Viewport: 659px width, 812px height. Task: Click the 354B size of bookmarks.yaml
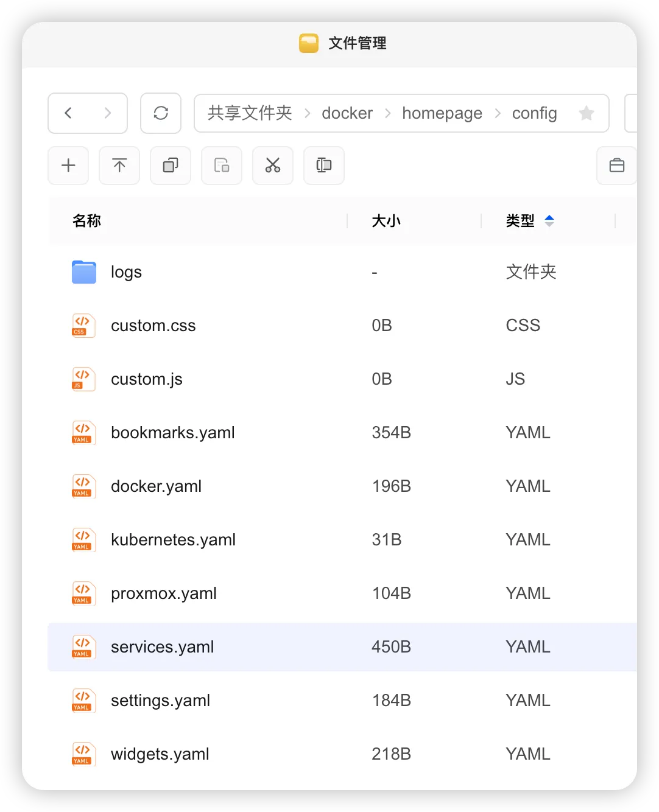[392, 433]
